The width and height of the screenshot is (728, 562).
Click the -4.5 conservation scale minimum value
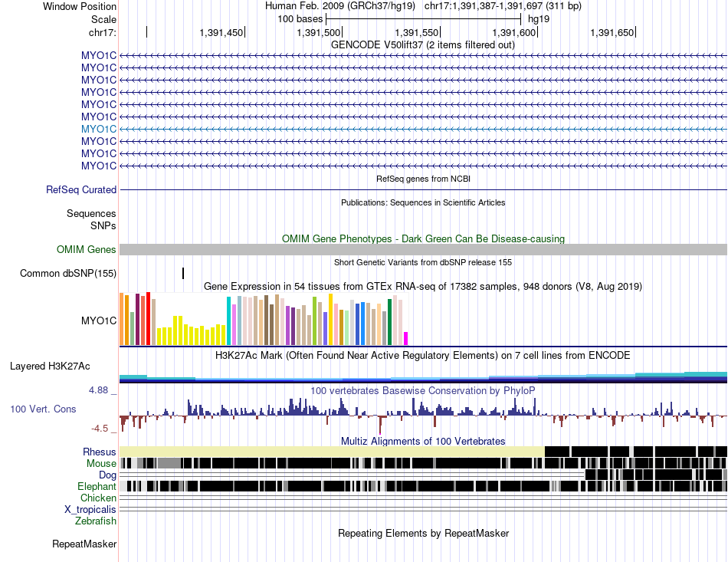(x=100, y=429)
